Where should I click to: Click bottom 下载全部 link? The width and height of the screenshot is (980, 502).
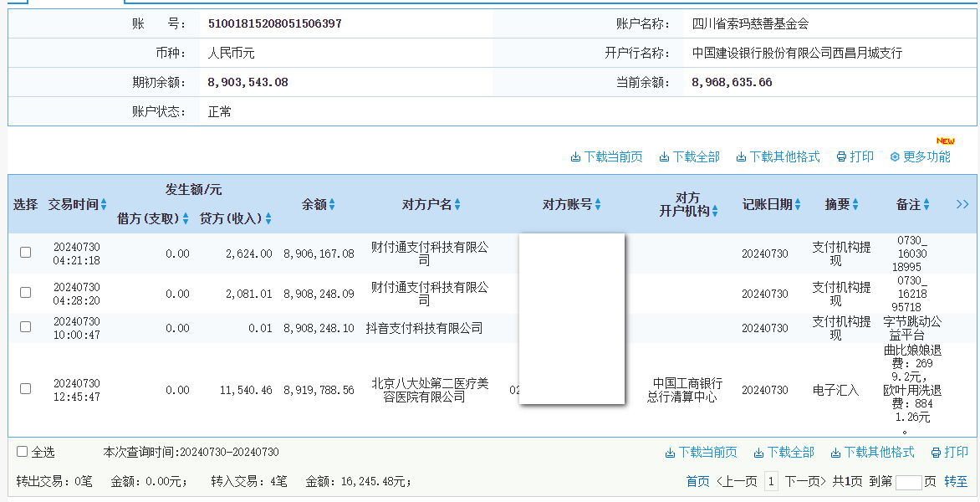[783, 452]
